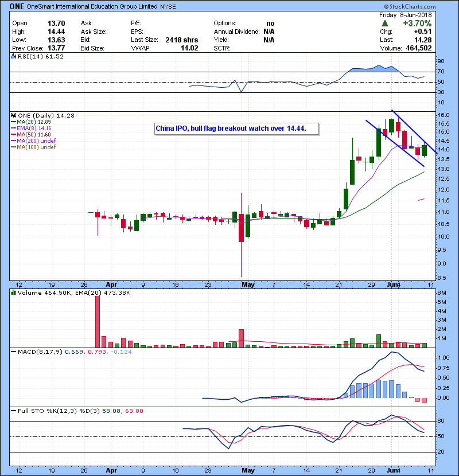
Task: Click the EMA(8) 14.16 legend entry
Action: pos(31,128)
